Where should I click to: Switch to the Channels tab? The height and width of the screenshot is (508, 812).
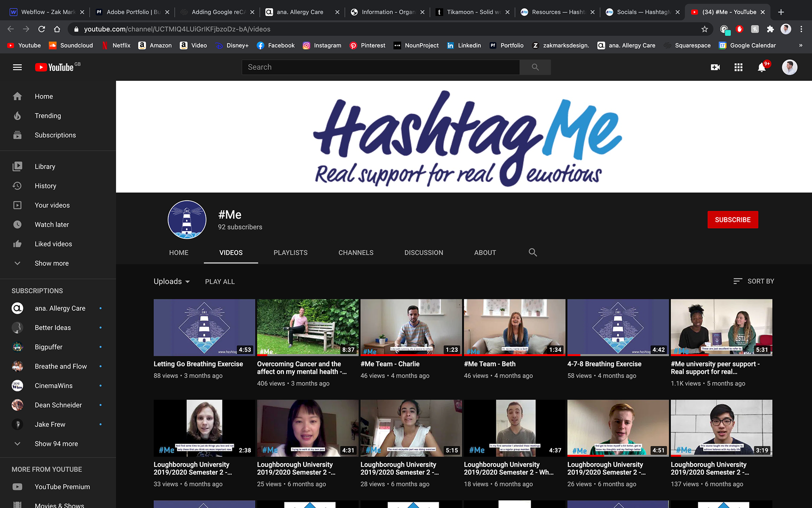coord(356,253)
